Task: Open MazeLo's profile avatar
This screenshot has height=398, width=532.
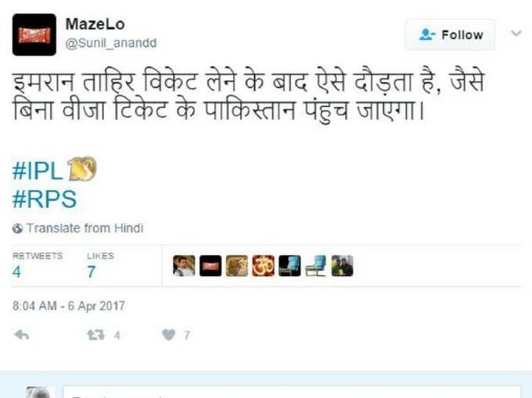Action: (34, 34)
